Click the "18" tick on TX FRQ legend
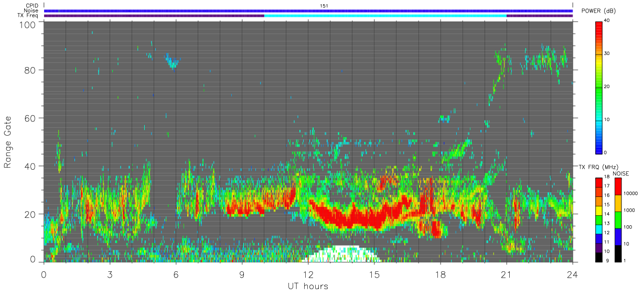644x297 pixels. (x=607, y=178)
